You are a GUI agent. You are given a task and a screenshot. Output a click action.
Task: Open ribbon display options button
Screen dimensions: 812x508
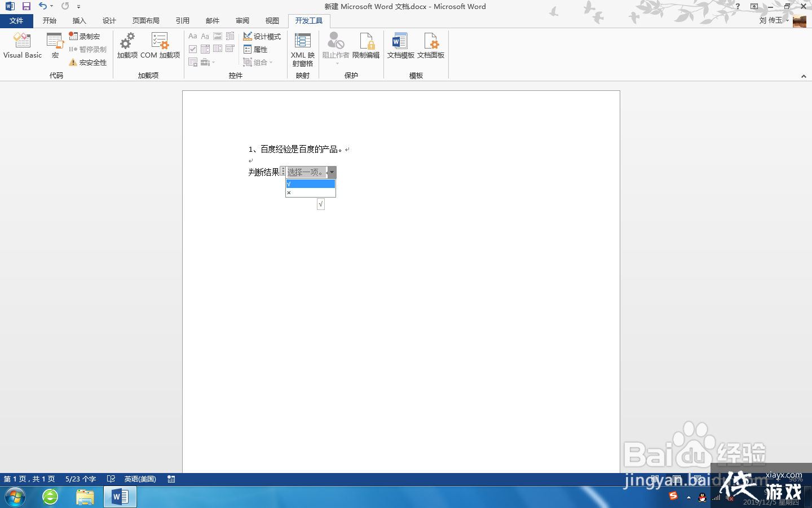[x=754, y=6]
